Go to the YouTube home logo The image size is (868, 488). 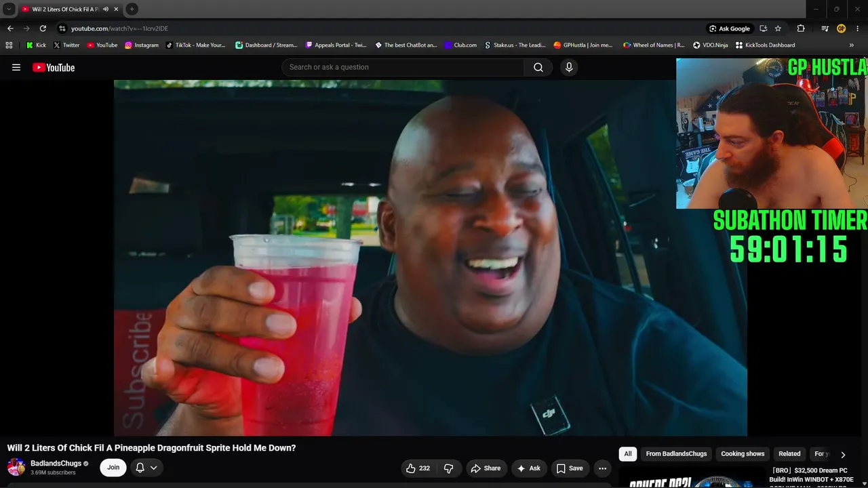pyautogui.click(x=54, y=67)
